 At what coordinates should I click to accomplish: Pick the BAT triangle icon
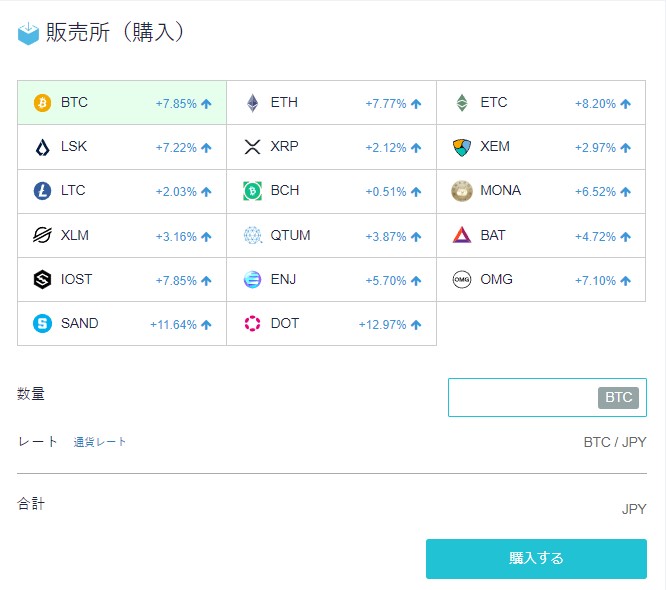462,235
